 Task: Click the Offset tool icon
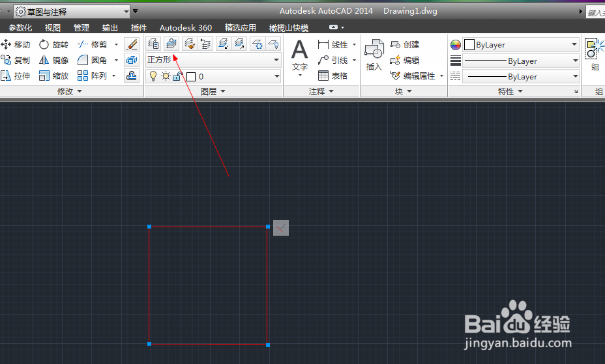coord(132,76)
